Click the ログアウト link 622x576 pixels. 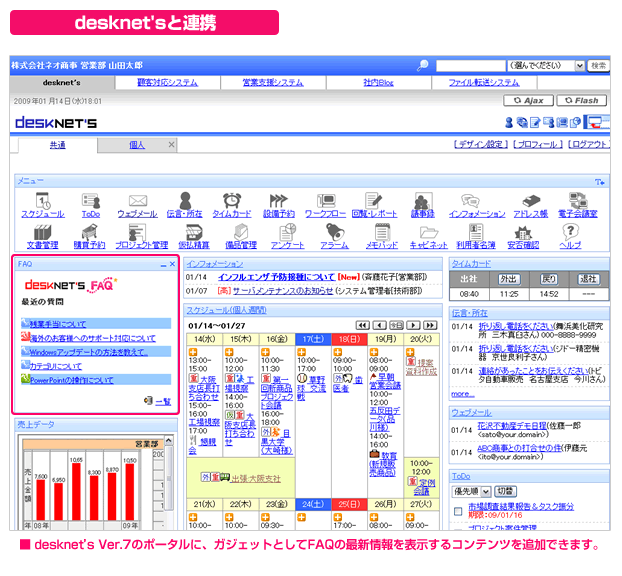click(x=589, y=145)
